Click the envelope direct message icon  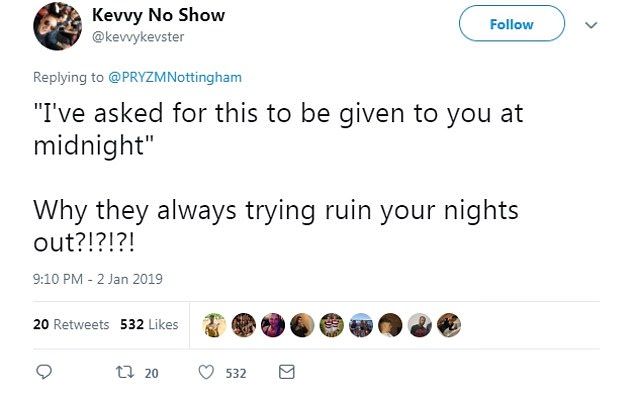286,373
